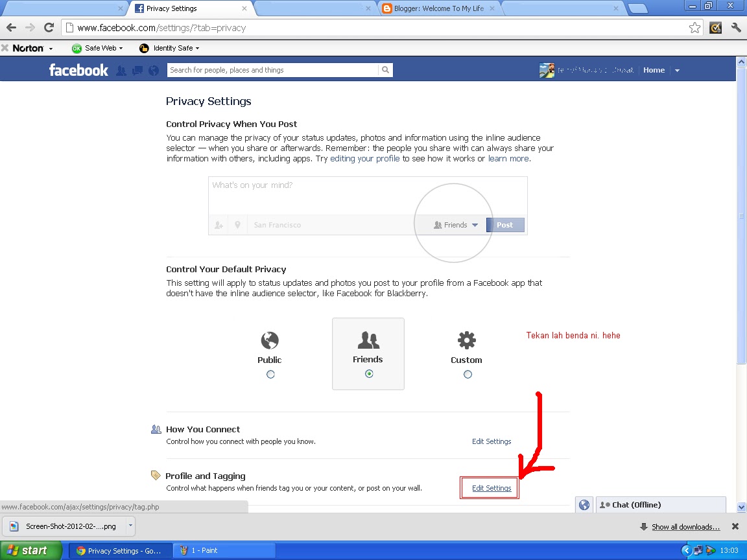The height and width of the screenshot is (560, 747).
Task: Click the browser Back arrow
Action: (12, 28)
